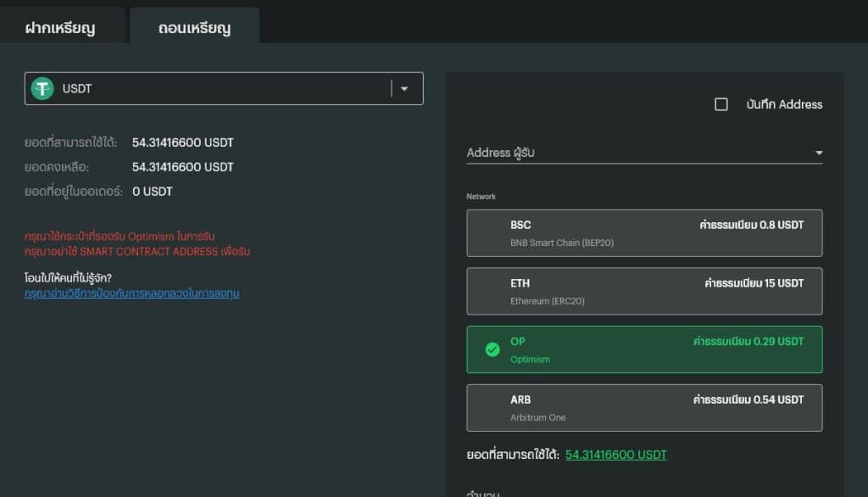Open the ถอนเหรียญ tab
The image size is (868, 497).
click(x=194, y=28)
